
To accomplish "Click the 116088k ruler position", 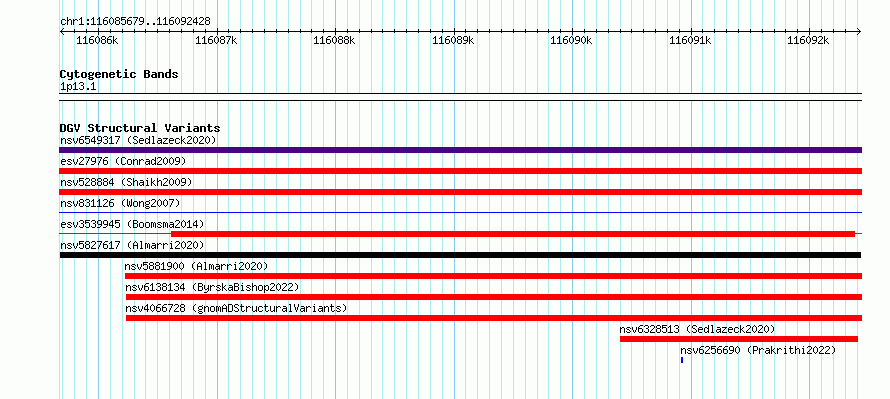I will tap(334, 40).
